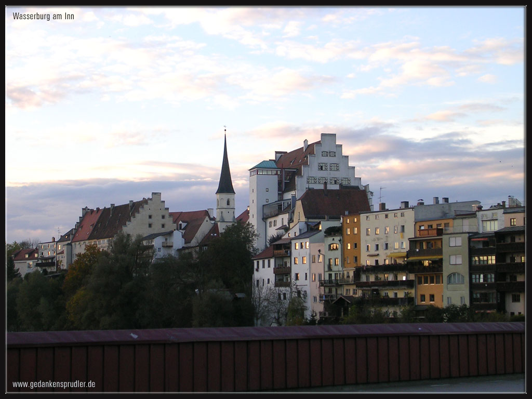Click the 'Wasserburg am Inn' caption text
Image resolution: width=532 pixels, height=399 pixels.
coord(43,16)
